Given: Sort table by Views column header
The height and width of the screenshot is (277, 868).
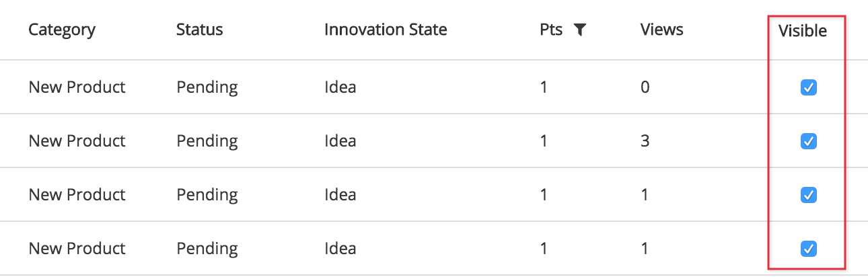Looking at the screenshot, I should point(661,30).
